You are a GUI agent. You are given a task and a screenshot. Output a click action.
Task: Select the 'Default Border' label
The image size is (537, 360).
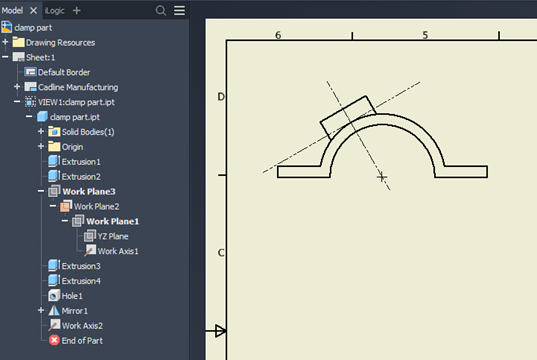[x=64, y=73]
